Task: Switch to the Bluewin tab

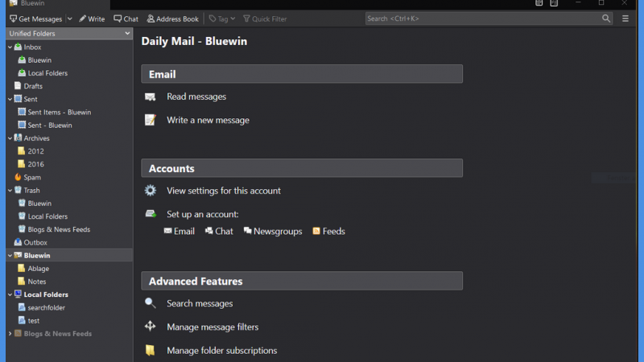Action: click(x=57, y=4)
